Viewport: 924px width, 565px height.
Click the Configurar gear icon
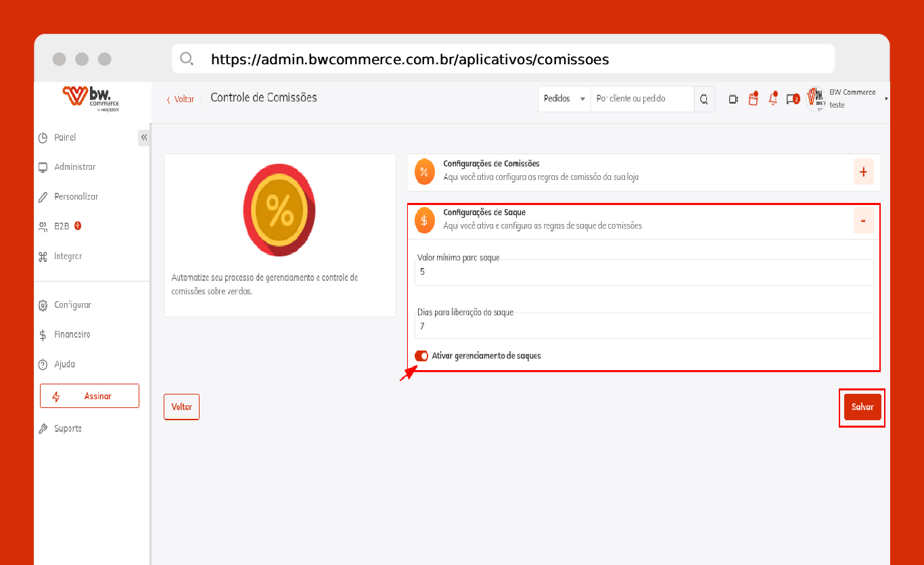[x=42, y=305]
